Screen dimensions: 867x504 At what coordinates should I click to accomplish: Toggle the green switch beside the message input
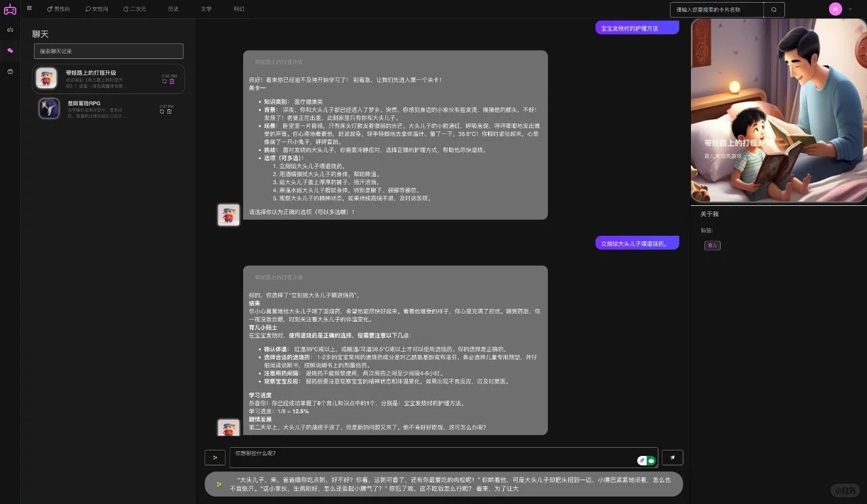pos(647,460)
